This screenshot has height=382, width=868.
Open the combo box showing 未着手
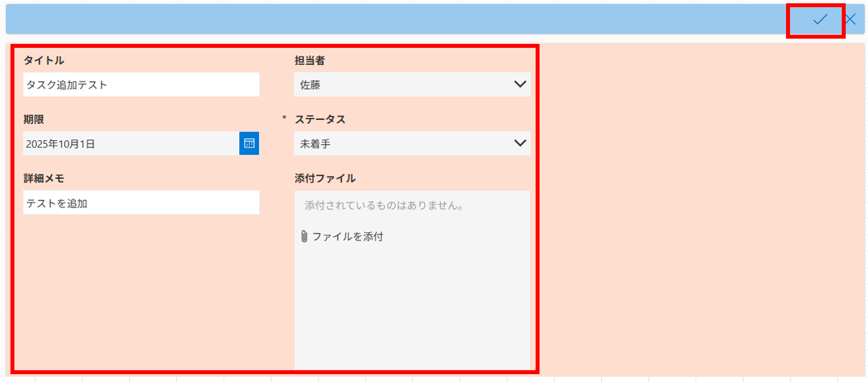[400, 143]
